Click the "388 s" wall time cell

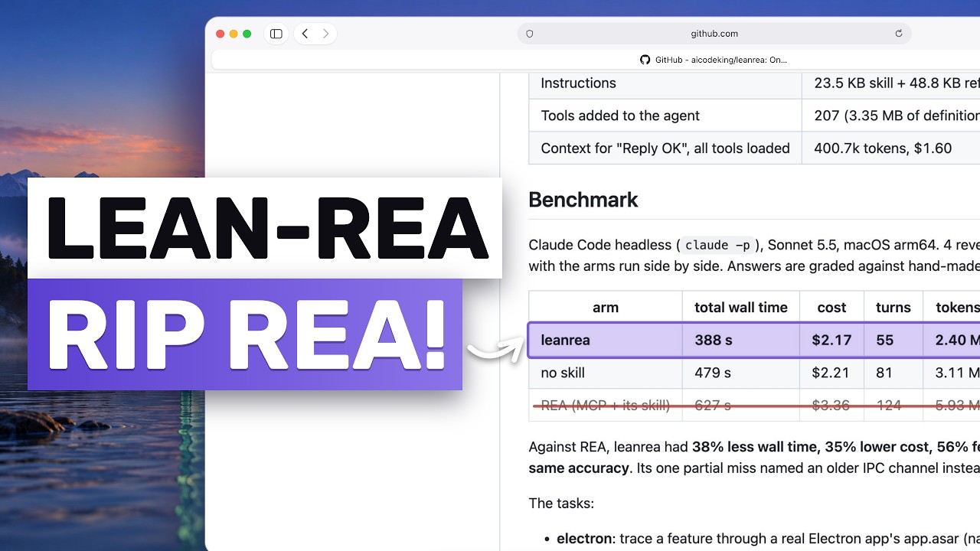point(741,340)
